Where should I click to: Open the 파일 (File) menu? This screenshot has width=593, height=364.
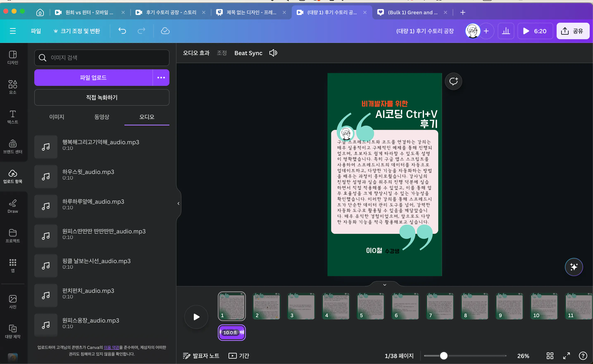pos(36,31)
